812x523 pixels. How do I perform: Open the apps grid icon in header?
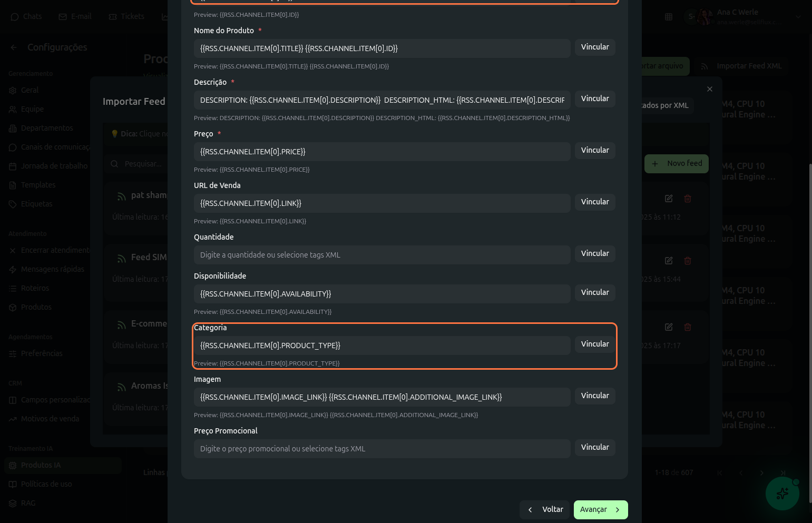coord(669,17)
